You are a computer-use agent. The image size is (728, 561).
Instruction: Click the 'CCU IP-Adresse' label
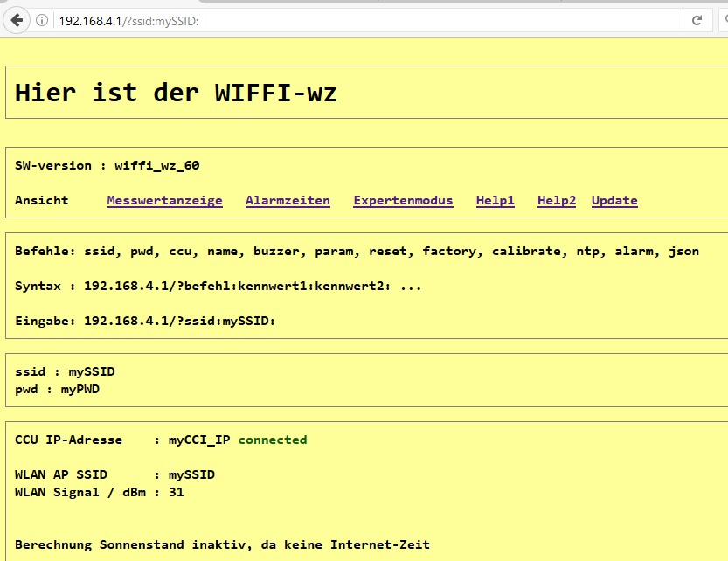tap(69, 440)
